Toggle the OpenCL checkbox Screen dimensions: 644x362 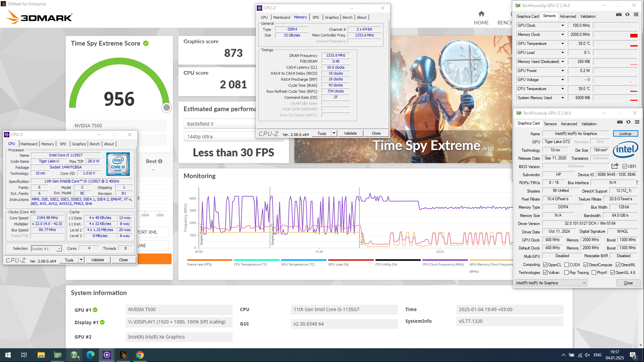(545, 265)
